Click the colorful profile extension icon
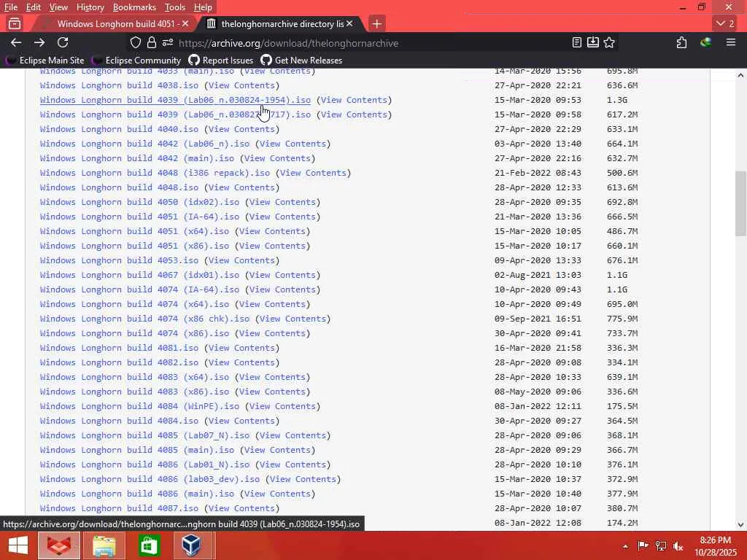This screenshot has width=747, height=560. (x=705, y=42)
